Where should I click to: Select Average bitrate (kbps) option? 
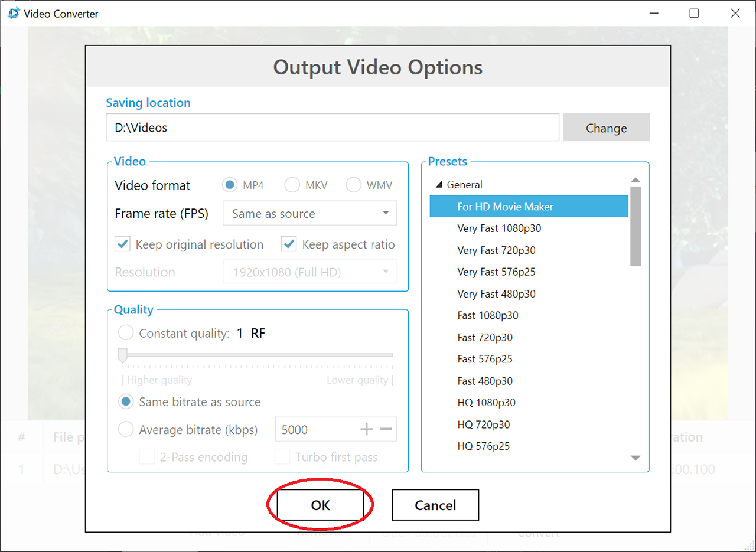pyautogui.click(x=126, y=430)
